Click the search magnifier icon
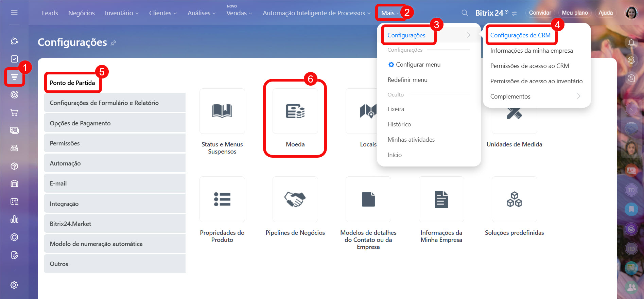This screenshot has height=299, width=644. pyautogui.click(x=465, y=13)
